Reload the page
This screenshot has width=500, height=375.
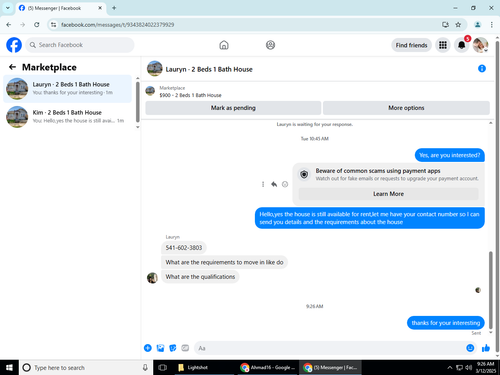[x=37, y=25]
